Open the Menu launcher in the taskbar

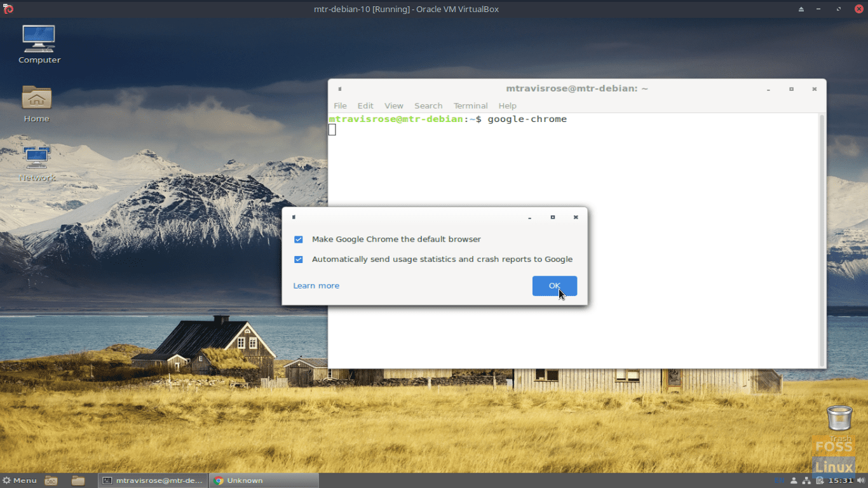pos(20,480)
